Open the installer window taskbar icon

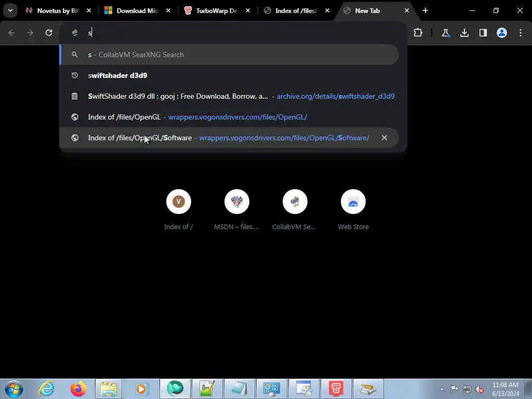point(303,389)
